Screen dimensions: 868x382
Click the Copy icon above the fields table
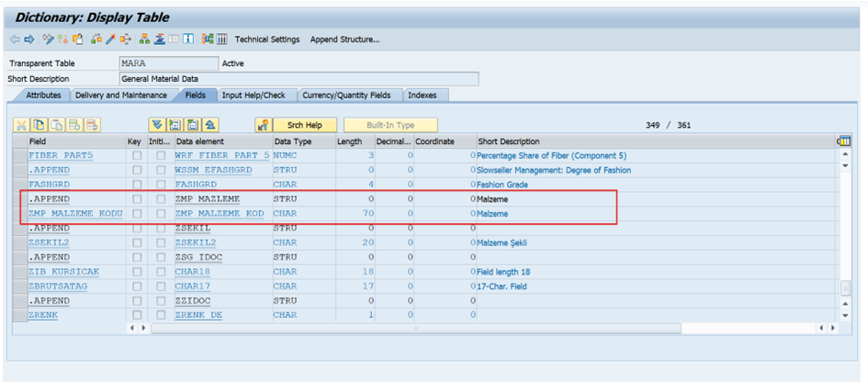39,125
